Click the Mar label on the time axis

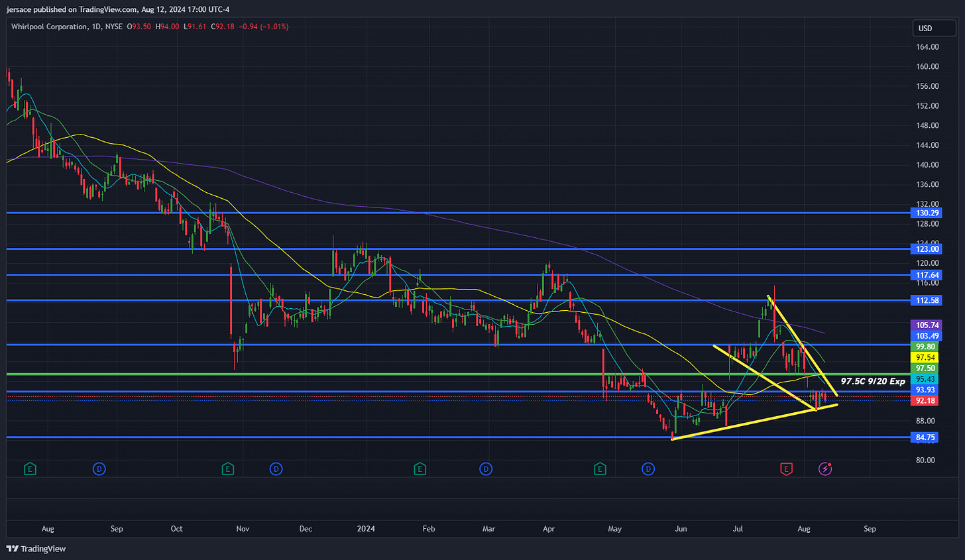tap(488, 529)
